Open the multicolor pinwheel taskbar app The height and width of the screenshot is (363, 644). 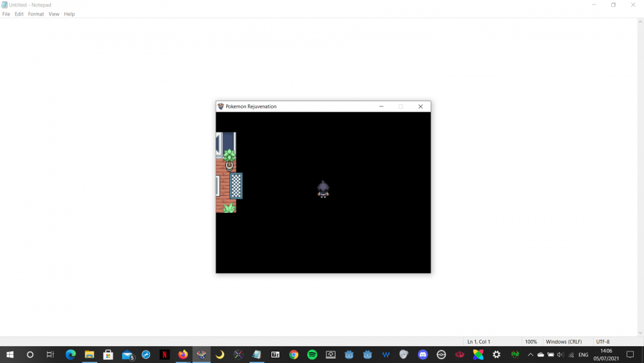[478, 355]
